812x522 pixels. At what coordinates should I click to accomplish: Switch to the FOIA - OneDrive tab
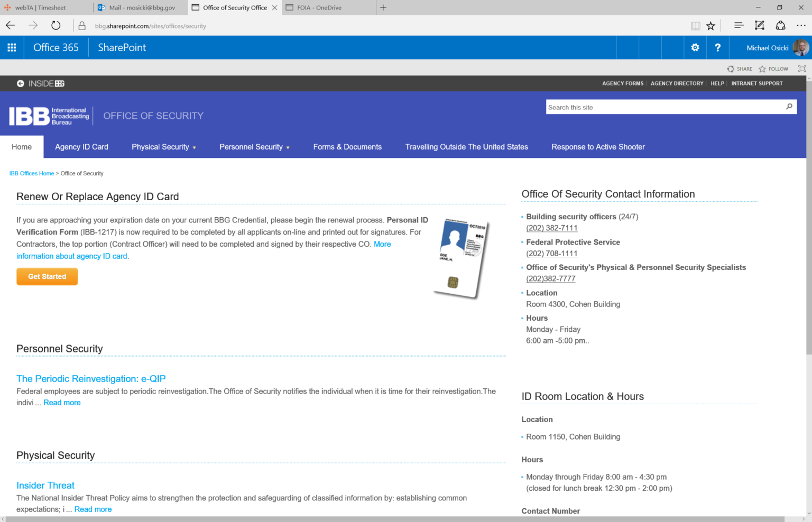click(x=329, y=7)
